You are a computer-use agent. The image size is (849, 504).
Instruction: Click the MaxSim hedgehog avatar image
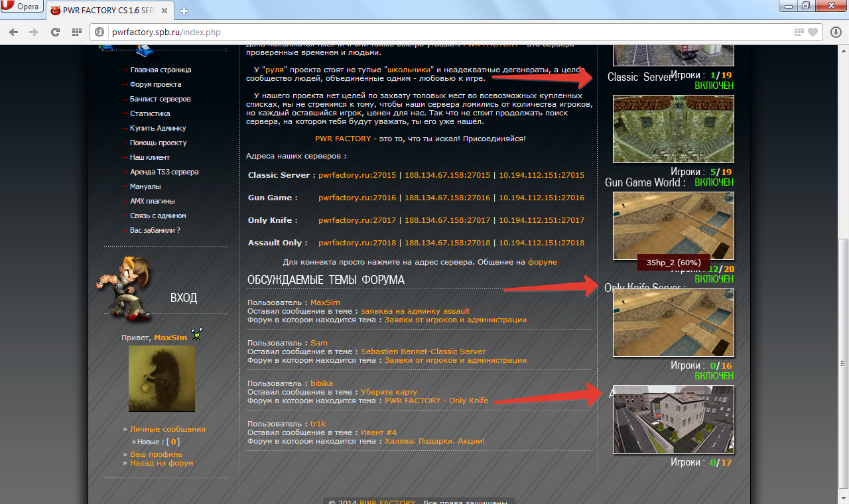(162, 378)
